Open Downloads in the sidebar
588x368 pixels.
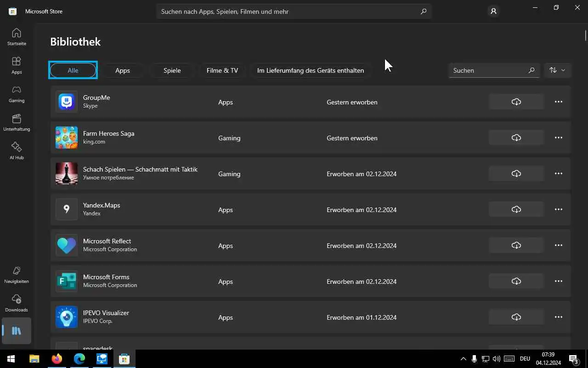click(17, 303)
